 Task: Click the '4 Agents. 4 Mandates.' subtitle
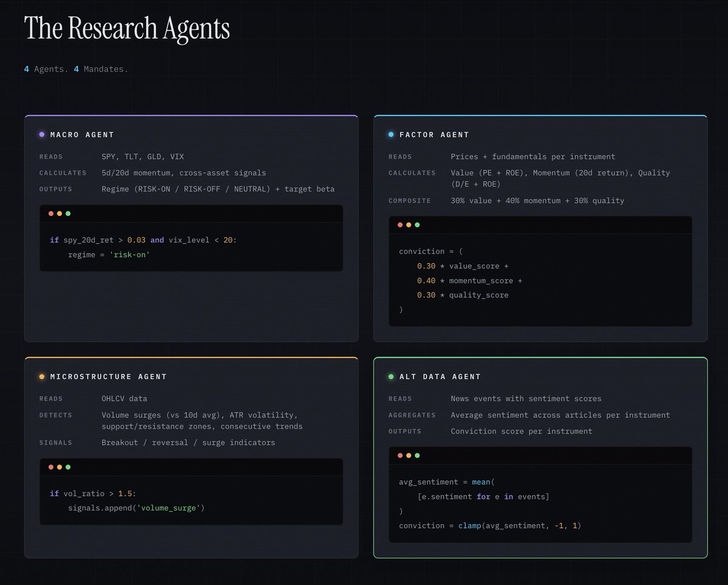point(76,69)
